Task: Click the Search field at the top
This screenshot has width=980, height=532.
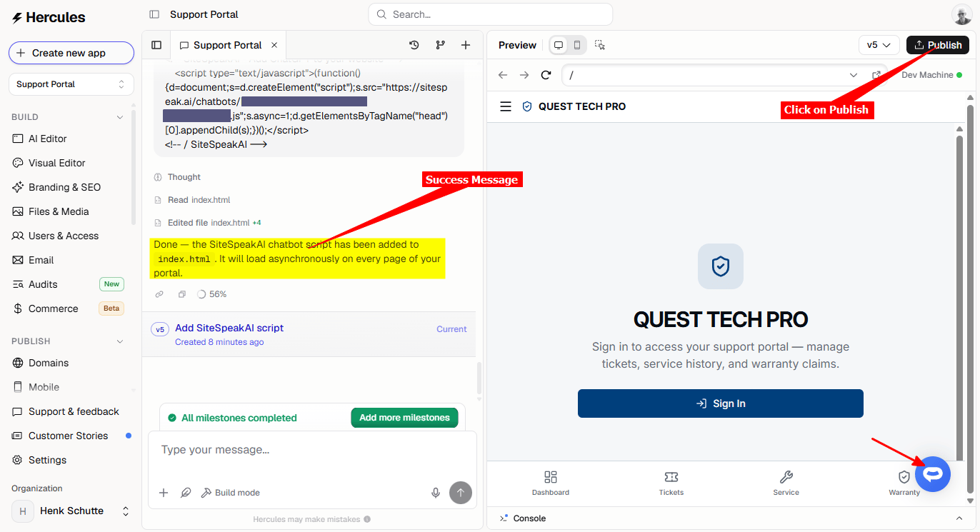Action: coord(491,14)
